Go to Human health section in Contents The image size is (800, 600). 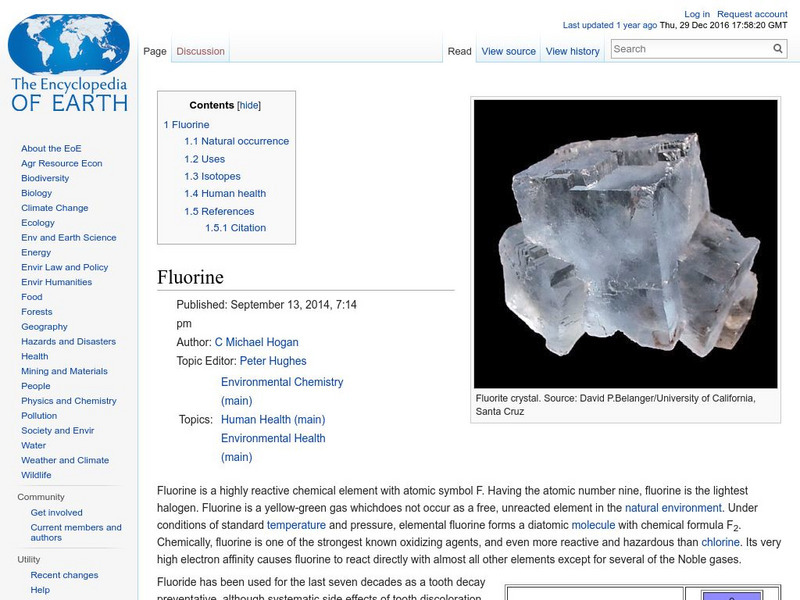(233, 193)
